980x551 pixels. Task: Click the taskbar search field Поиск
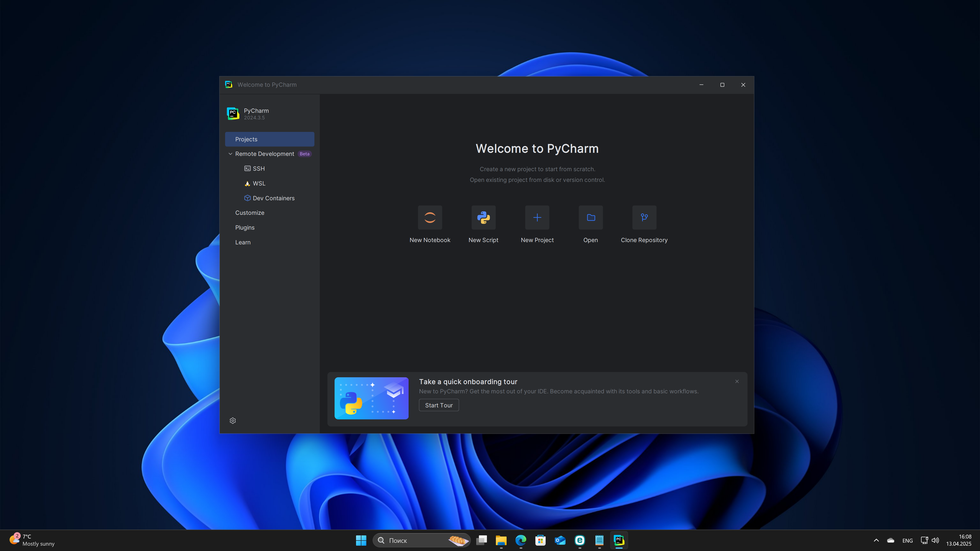[x=422, y=540]
